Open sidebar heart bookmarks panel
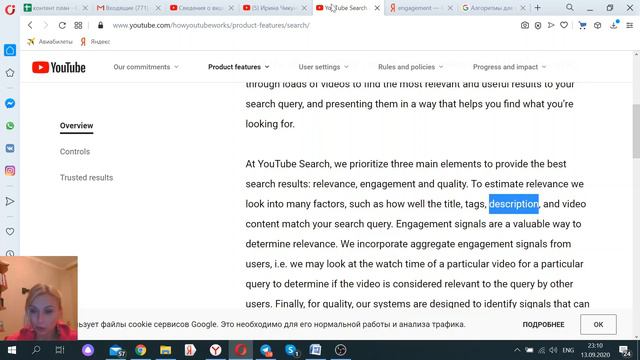640x360 pixels. [10, 231]
